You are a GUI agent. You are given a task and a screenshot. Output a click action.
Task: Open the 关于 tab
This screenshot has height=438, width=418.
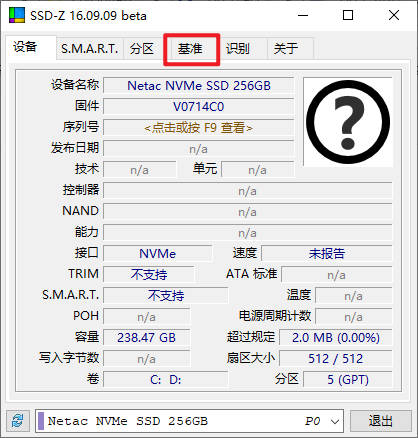pos(286,49)
